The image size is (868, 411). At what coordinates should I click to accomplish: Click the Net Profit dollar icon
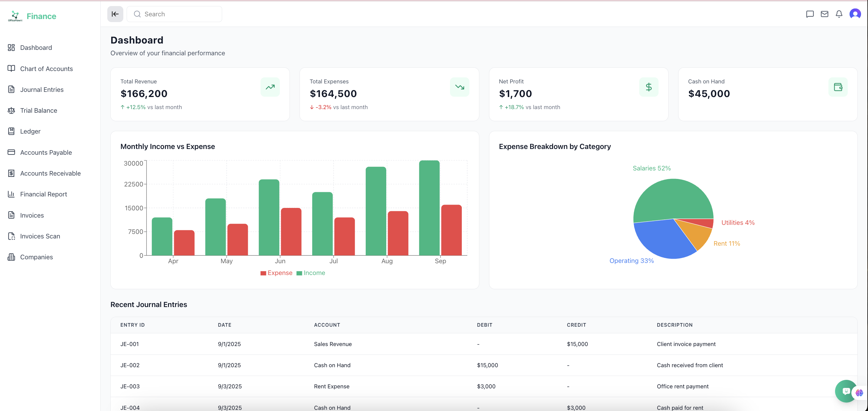point(648,87)
